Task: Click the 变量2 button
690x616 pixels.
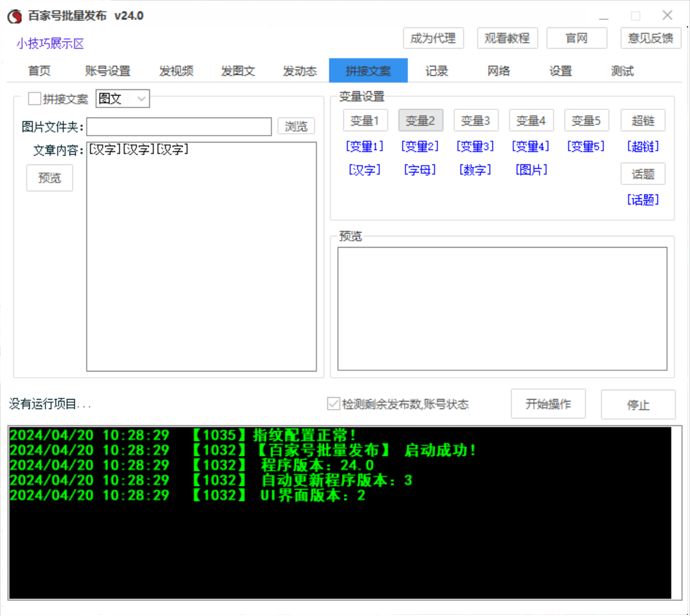Action: [x=420, y=121]
